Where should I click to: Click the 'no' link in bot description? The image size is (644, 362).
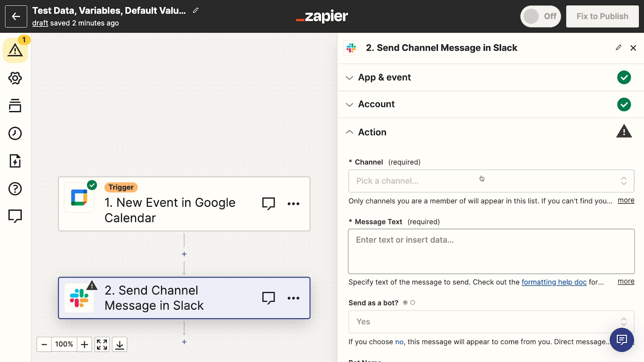(399, 342)
